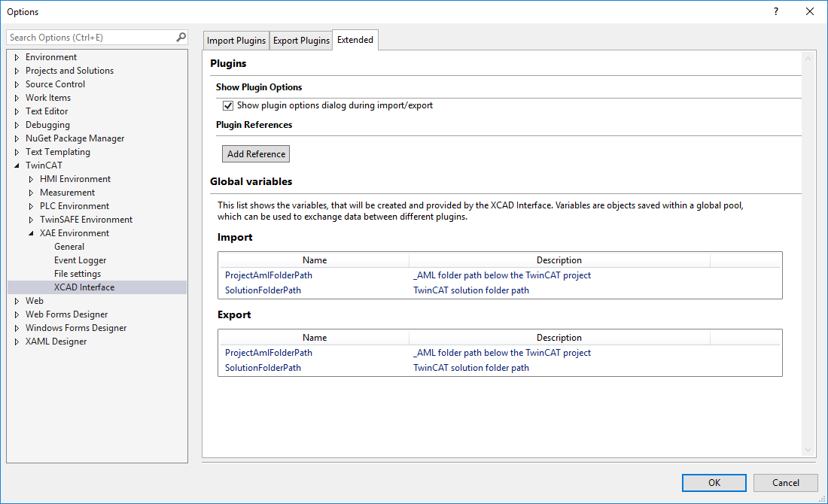Expand the Text Editor node arrow

(x=17, y=111)
